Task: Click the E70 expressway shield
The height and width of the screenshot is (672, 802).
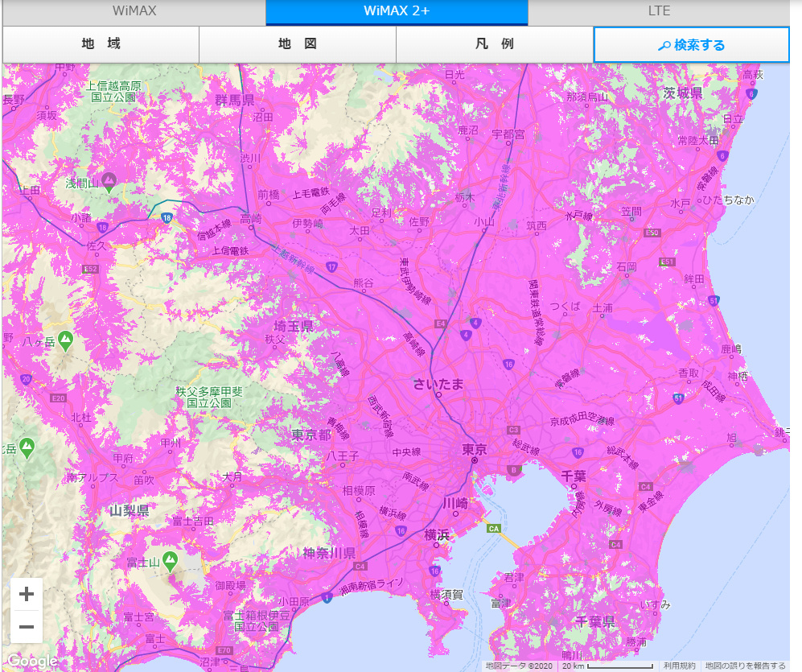Action: tap(224, 650)
